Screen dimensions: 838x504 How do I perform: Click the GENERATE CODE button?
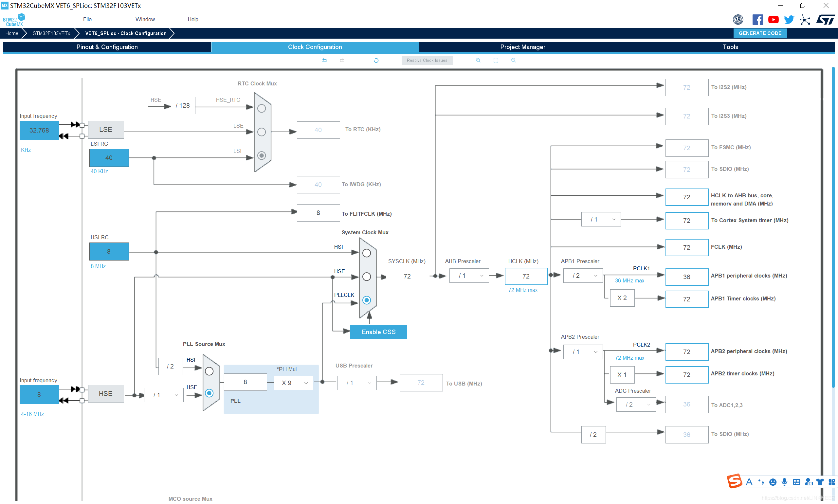click(x=760, y=33)
